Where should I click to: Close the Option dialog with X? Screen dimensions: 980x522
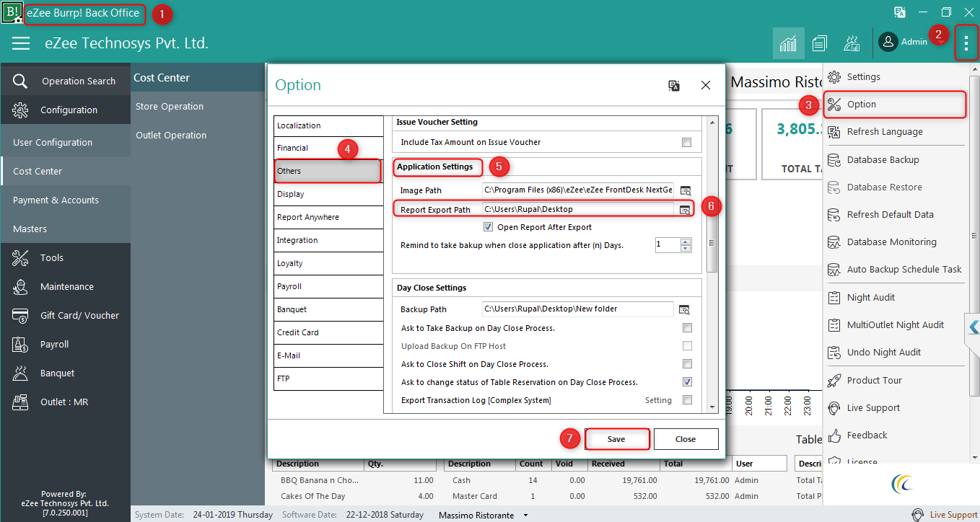tap(706, 86)
